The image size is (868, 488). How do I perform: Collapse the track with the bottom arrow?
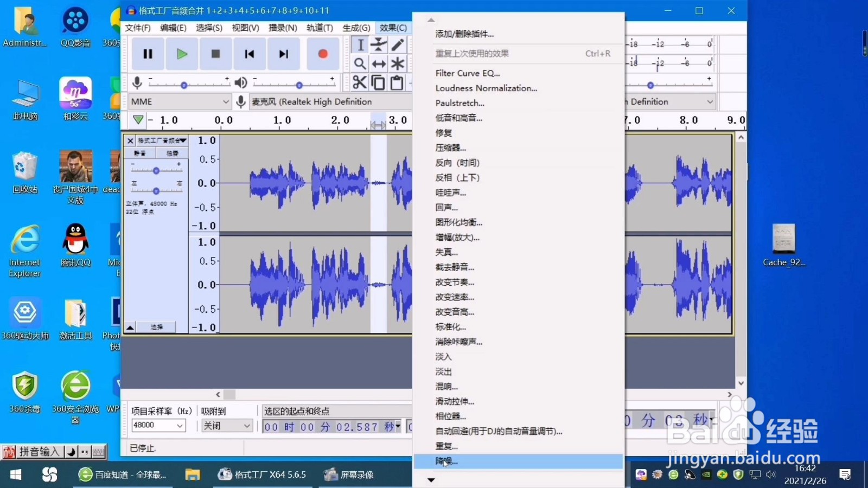[130, 327]
